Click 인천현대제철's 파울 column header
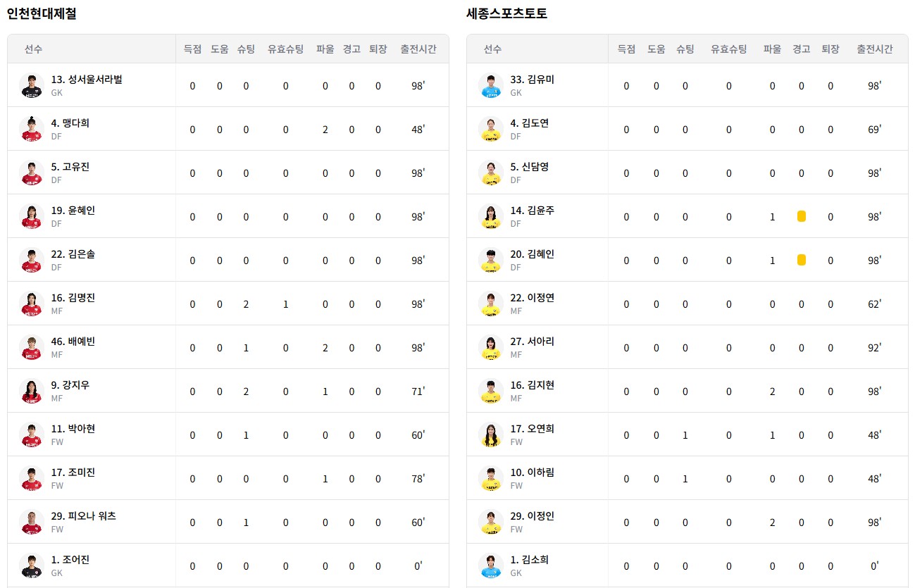The height and width of the screenshot is (588, 915). [325, 49]
